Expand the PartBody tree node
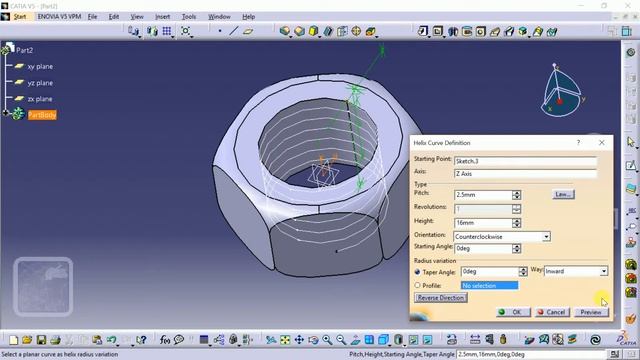640x360 pixels. pos(5,113)
